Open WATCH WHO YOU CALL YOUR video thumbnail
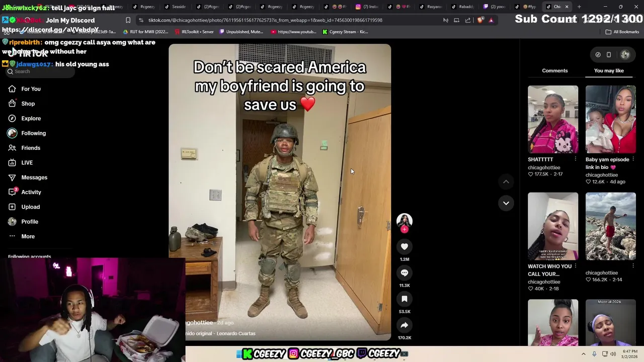This screenshot has height=362, width=644. tap(553, 226)
